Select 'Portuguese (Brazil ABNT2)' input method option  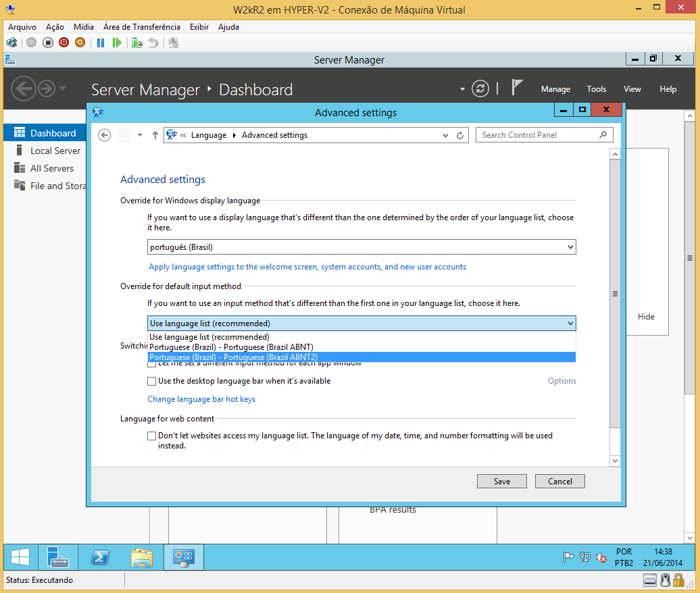233,357
